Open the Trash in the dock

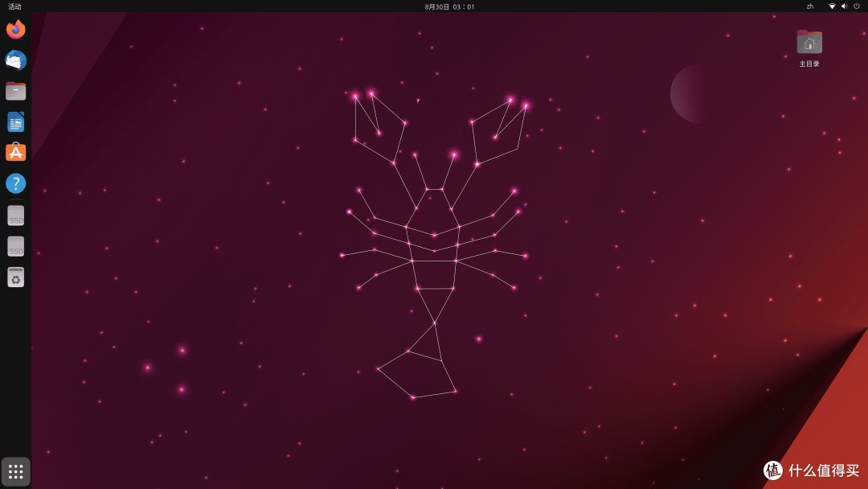tap(15, 277)
